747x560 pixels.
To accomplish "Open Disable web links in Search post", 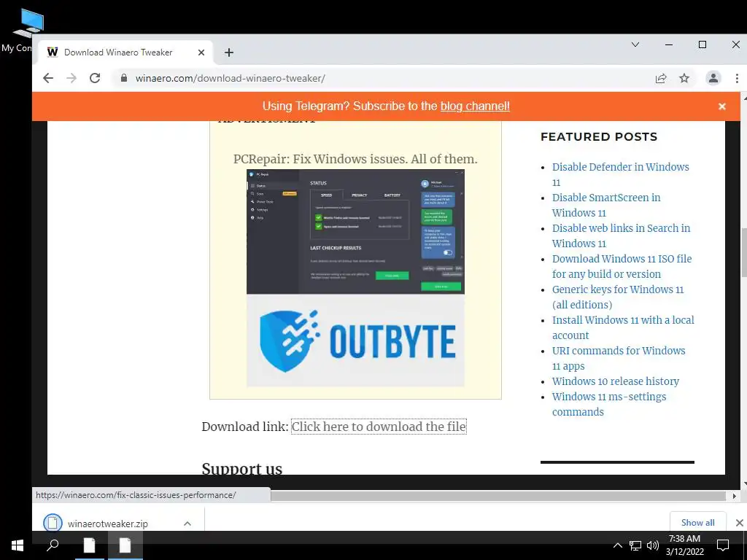I will click(622, 236).
